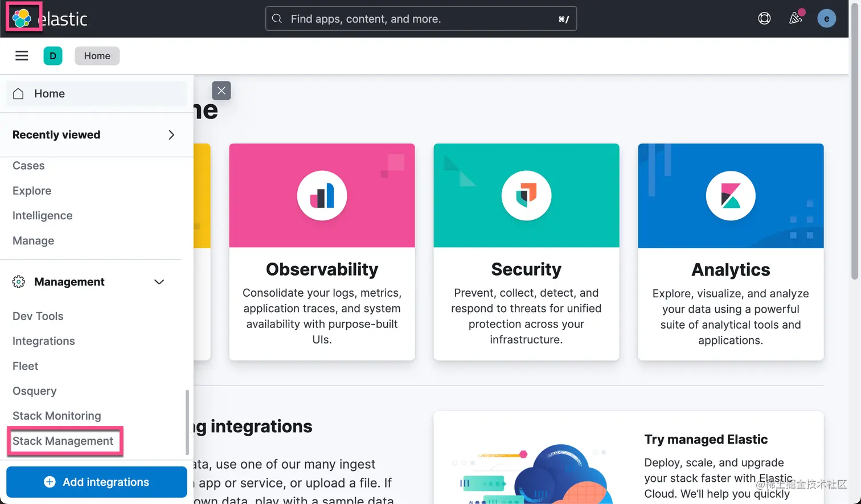This screenshot has height=504, width=861.
Task: Open Dev Tools
Action: tap(38, 316)
